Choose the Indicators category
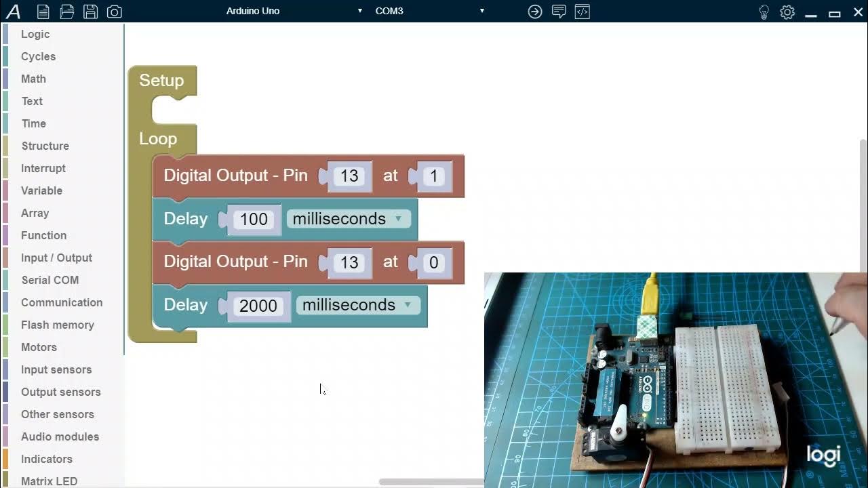This screenshot has height=488, width=868. [x=46, y=459]
